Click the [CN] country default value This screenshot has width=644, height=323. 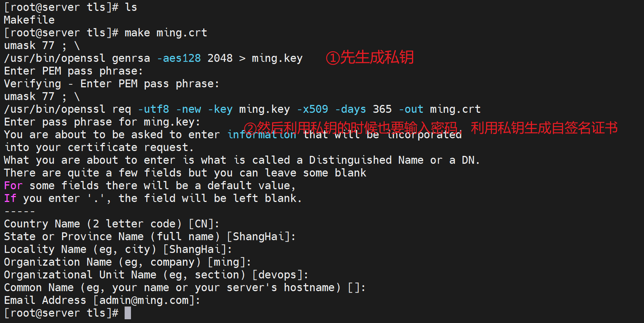201,224
